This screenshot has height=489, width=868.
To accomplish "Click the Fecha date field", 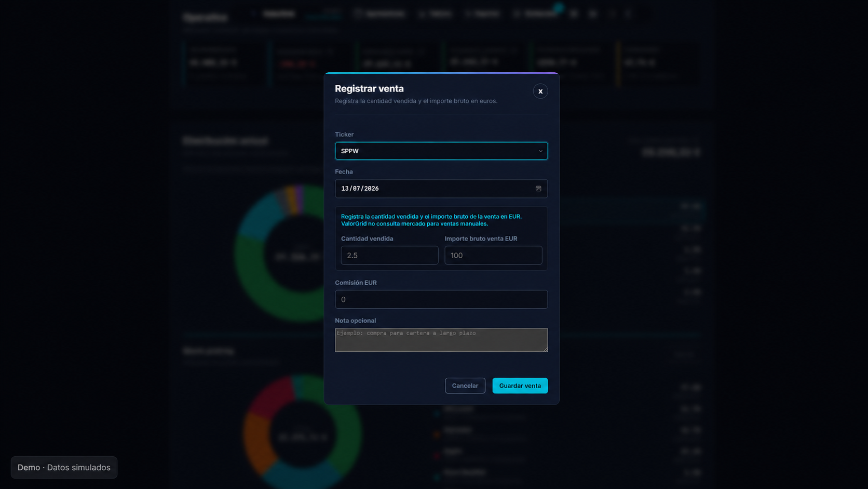I will tap(441, 189).
